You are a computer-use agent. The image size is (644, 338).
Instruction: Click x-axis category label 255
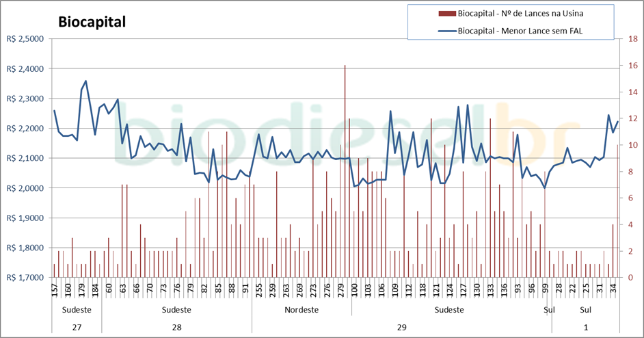(258, 290)
